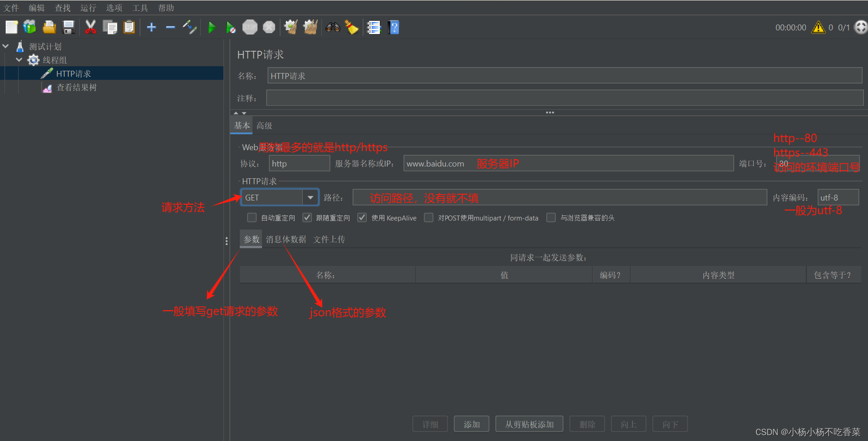
Task: Open the 编辑 menu
Action: [x=37, y=8]
